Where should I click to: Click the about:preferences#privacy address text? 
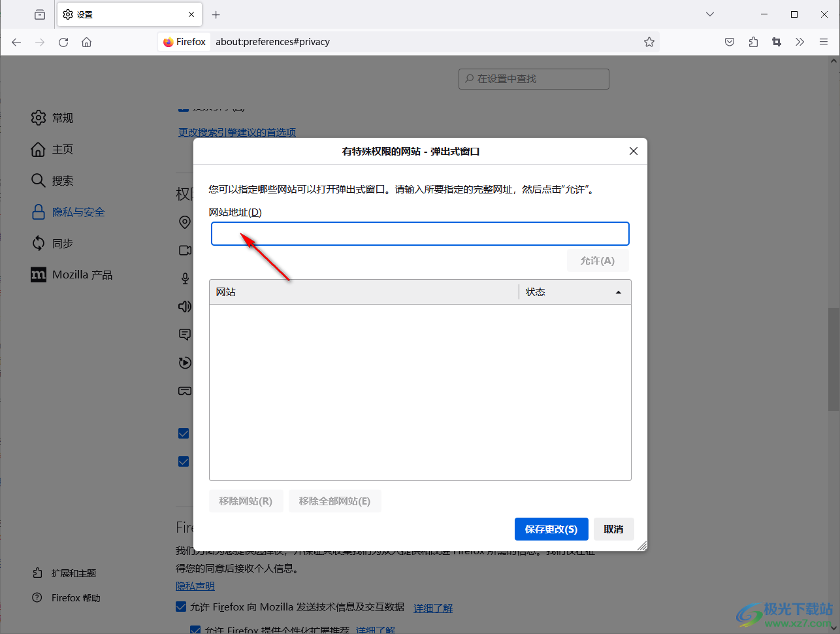tap(272, 42)
